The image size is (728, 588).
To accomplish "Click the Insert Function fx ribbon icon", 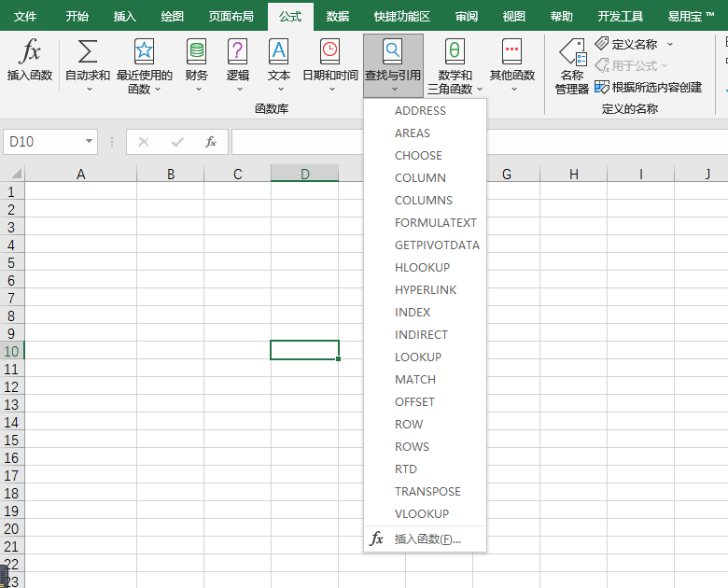I will point(30,51).
